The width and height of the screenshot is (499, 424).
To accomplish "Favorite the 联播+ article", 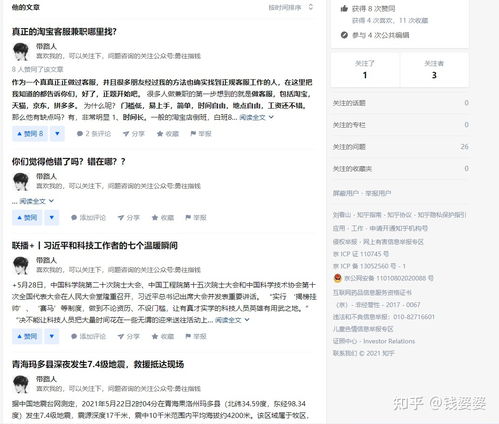I will tap(163, 336).
